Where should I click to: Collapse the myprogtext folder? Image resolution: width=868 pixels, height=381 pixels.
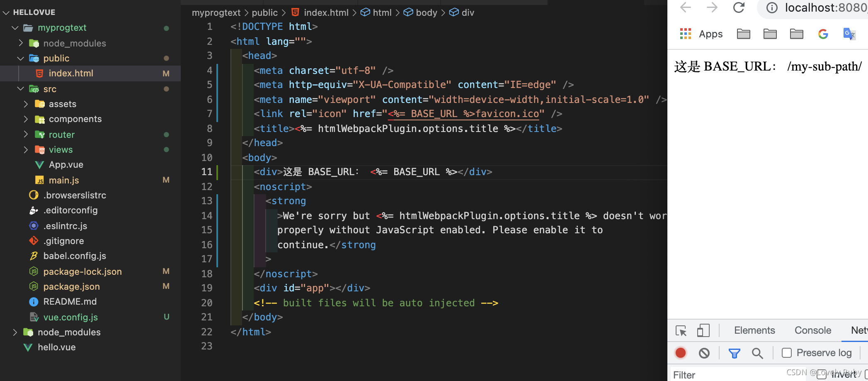pyautogui.click(x=15, y=28)
